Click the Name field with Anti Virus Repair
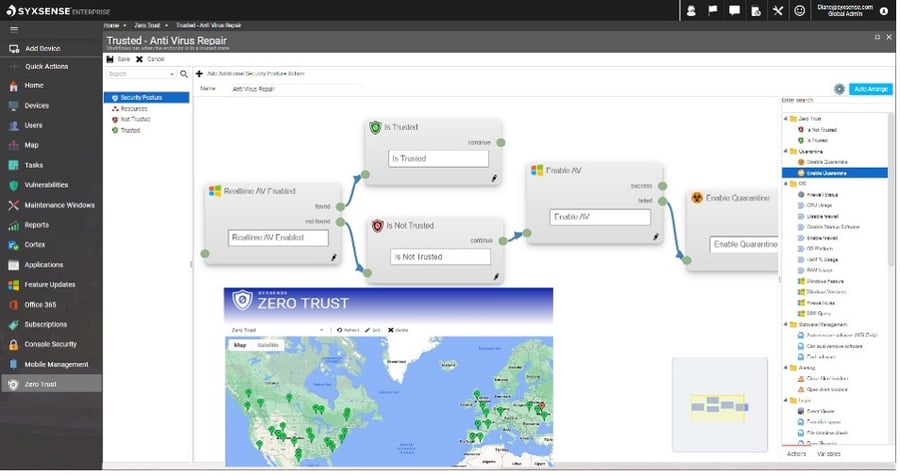The width and height of the screenshot is (900, 475). coord(297,89)
